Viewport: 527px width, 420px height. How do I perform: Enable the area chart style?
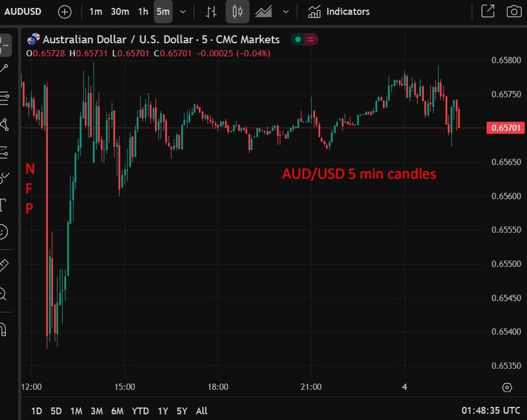264,11
